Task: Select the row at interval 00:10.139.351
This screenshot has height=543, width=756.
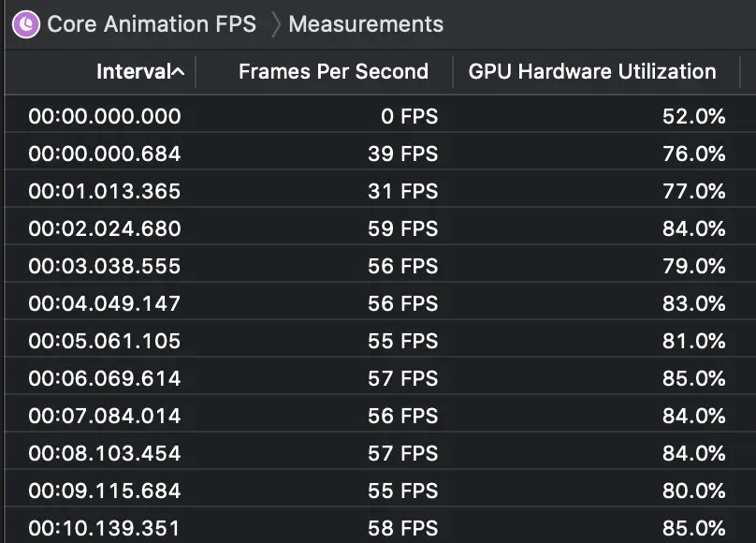Action: coord(105,528)
